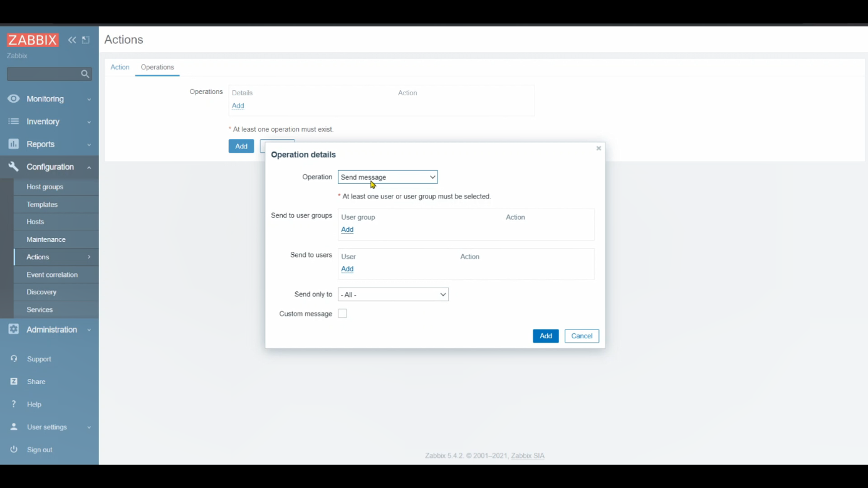Enable the Custom message checkbox
Viewport: 868px width, 488px height.
point(342,313)
